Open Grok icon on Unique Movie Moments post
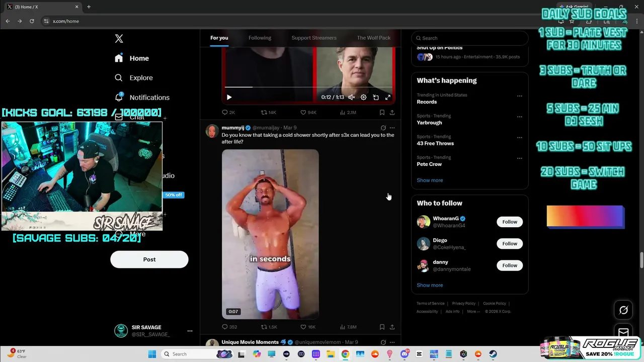 pyautogui.click(x=383, y=342)
